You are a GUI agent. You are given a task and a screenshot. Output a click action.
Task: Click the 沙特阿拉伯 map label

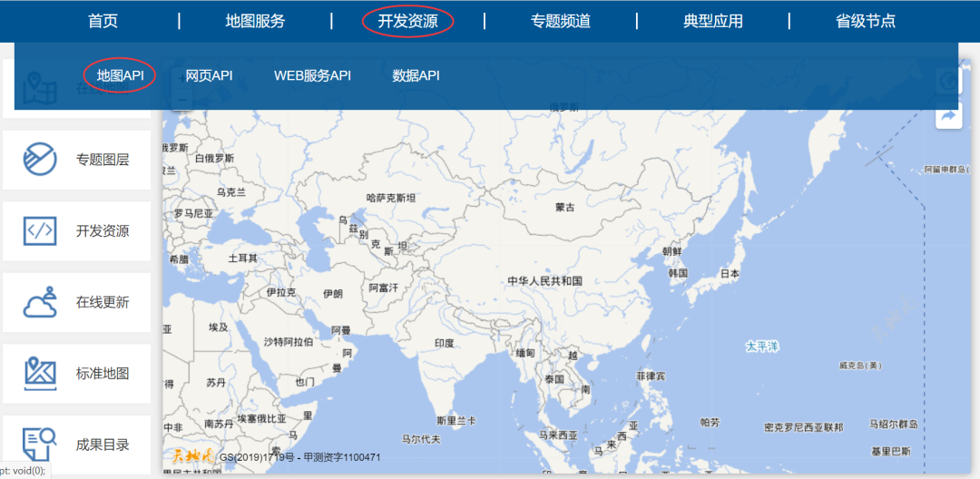[289, 342]
